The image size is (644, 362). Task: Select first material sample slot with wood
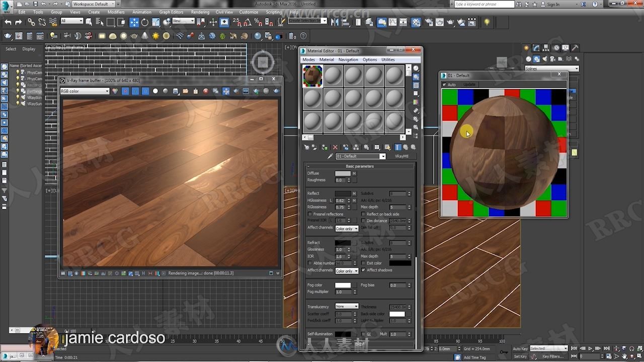pos(312,76)
